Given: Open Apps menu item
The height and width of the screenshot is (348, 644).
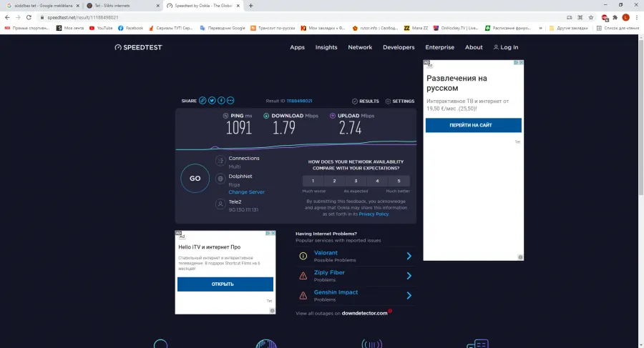Looking at the screenshot, I should pyautogui.click(x=298, y=47).
